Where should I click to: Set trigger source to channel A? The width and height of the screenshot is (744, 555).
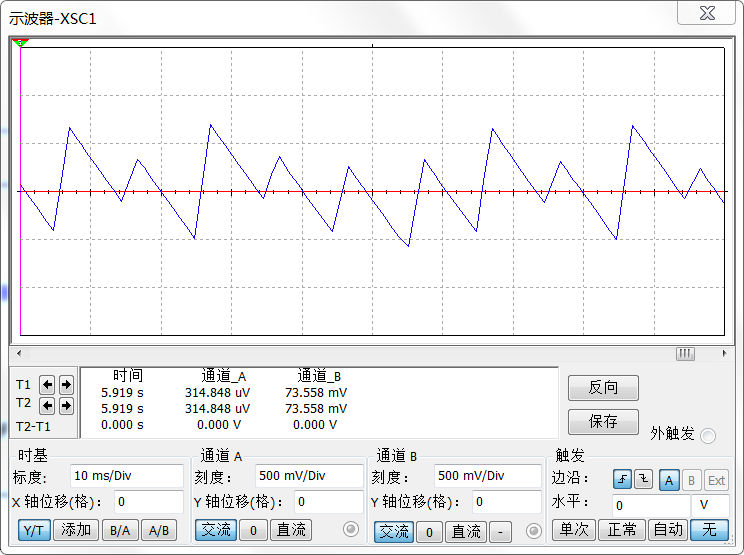click(x=669, y=481)
